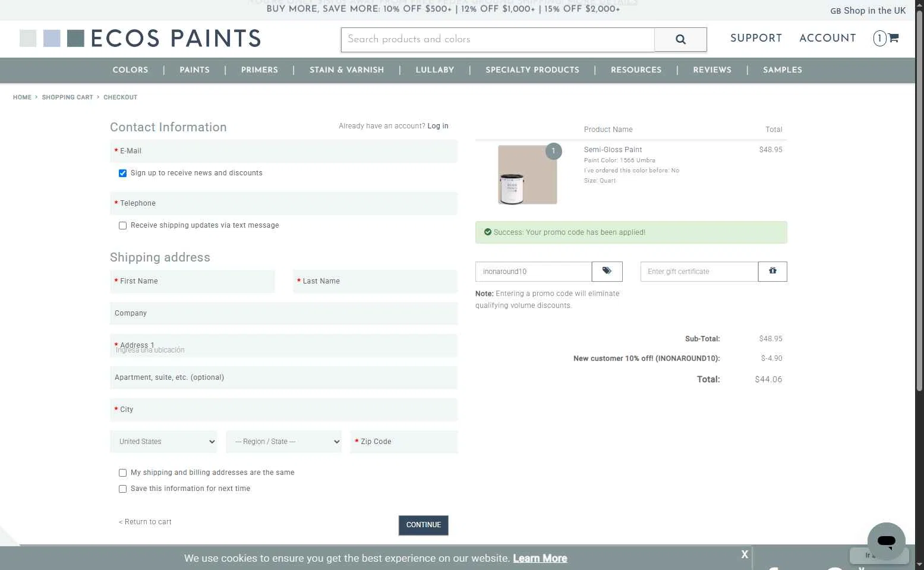Screen dimensions: 924x570
Task: Click the CONTINUE button
Action: coord(423,525)
